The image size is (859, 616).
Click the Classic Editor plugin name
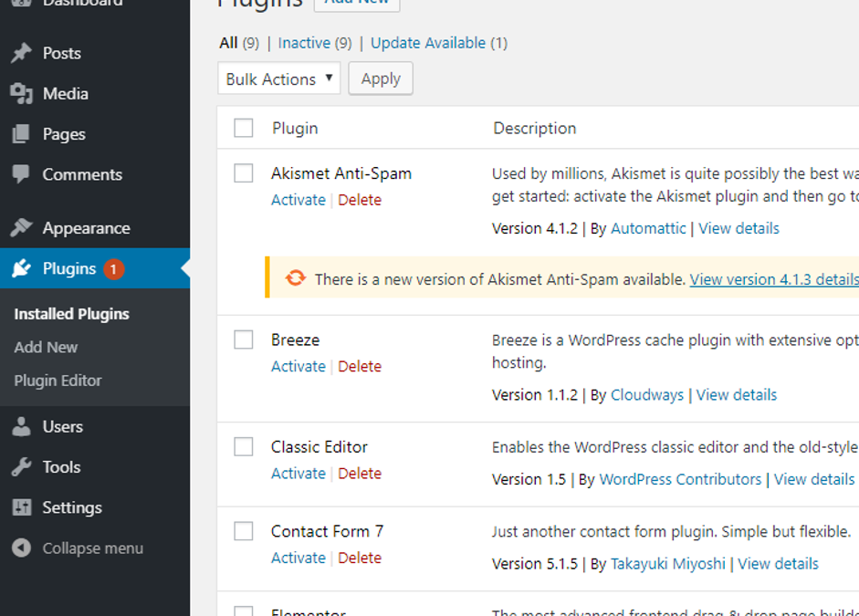pyautogui.click(x=320, y=447)
